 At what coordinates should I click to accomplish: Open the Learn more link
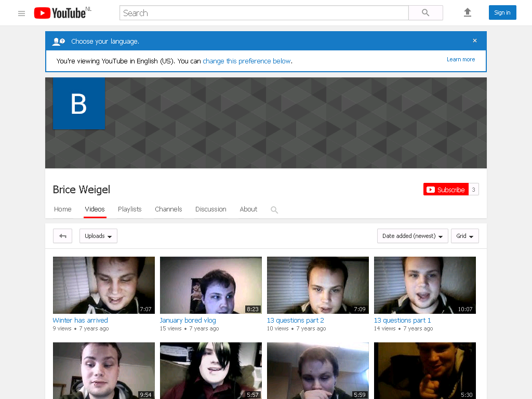pos(461,59)
